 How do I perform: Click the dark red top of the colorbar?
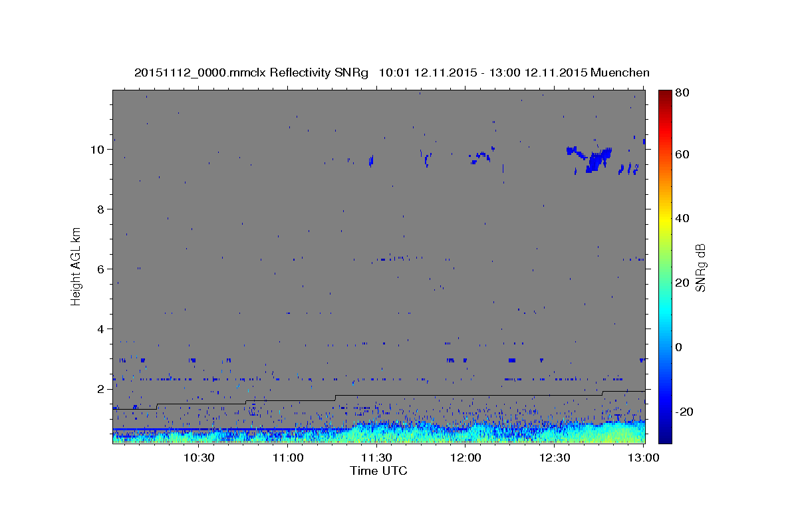point(664,94)
